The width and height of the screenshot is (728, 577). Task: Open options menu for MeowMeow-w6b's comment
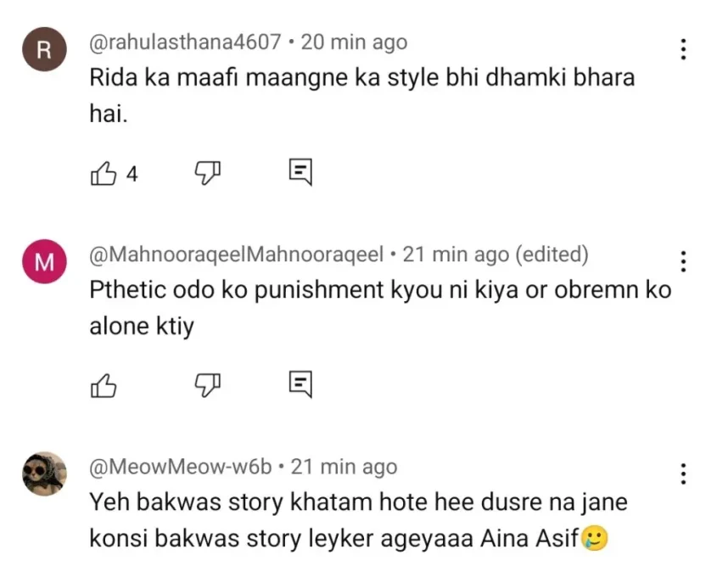(x=683, y=474)
